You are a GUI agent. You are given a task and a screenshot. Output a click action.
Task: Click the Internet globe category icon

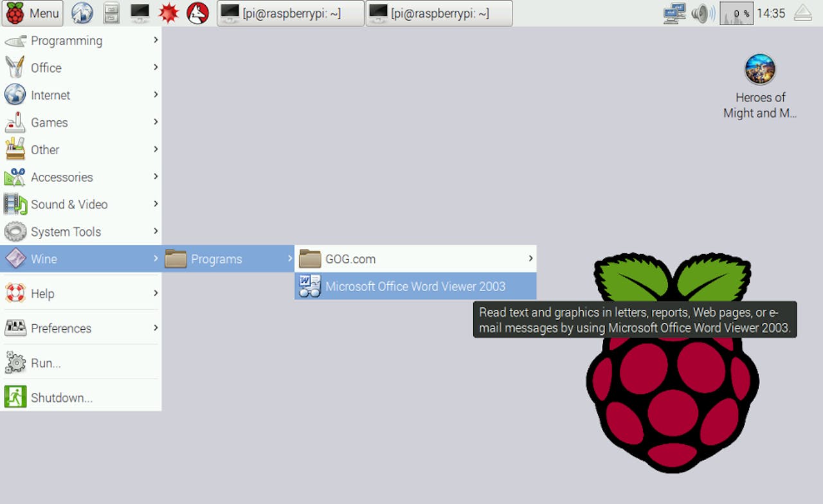[x=15, y=95]
